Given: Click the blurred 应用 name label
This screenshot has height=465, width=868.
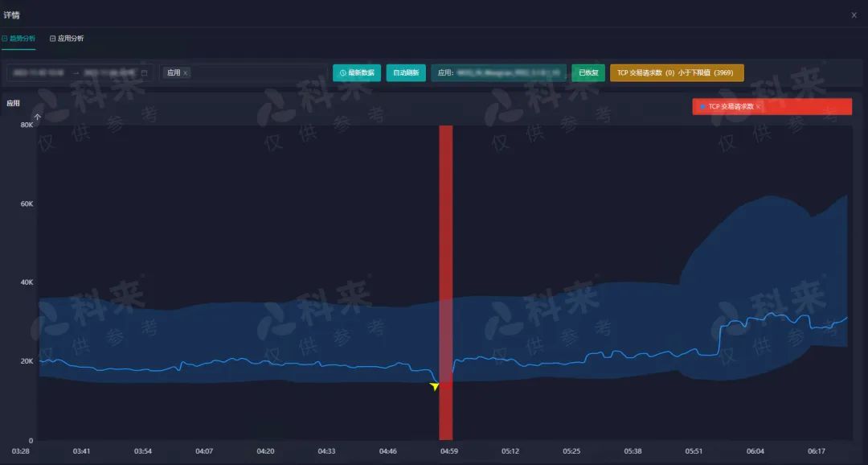Looking at the screenshot, I should [498, 73].
